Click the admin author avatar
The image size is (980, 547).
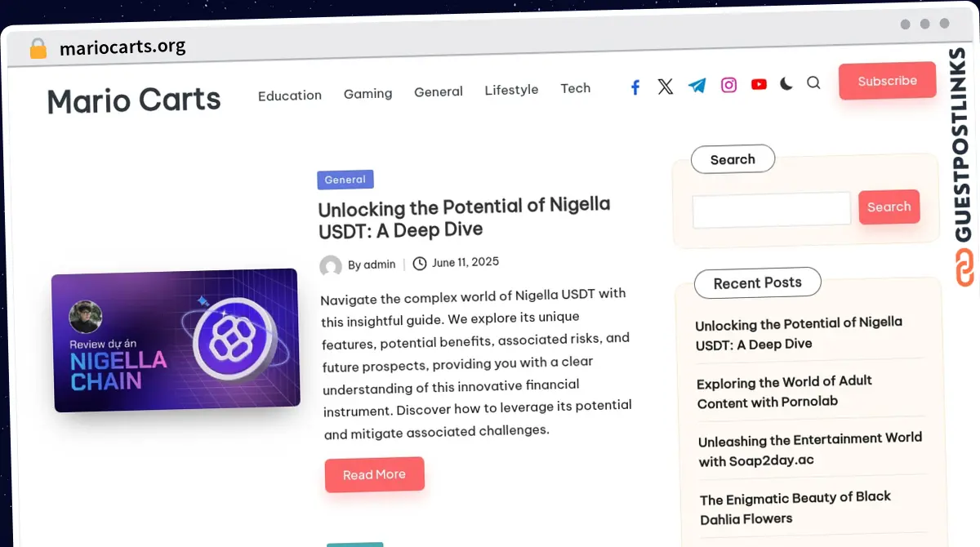click(x=331, y=266)
